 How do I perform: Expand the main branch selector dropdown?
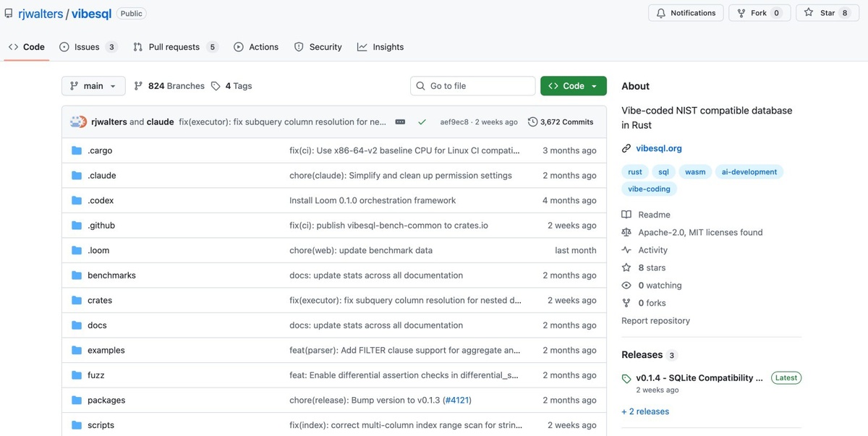[93, 86]
